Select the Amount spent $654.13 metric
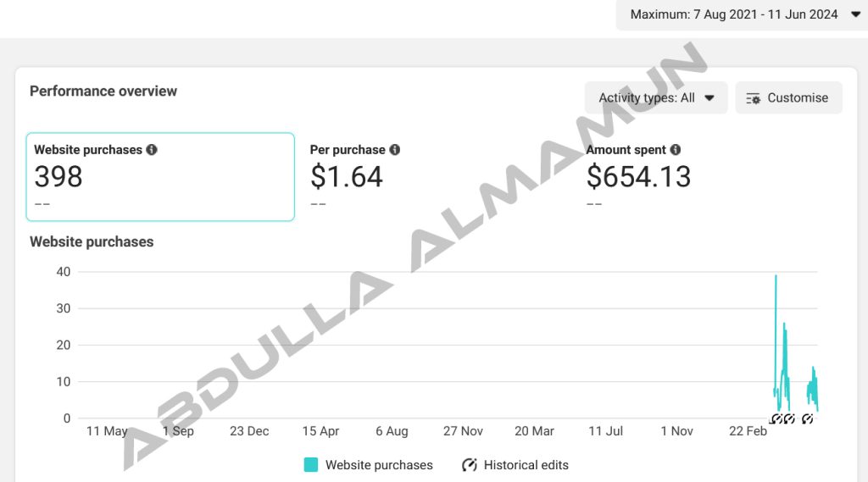The width and height of the screenshot is (868, 482). [638, 176]
